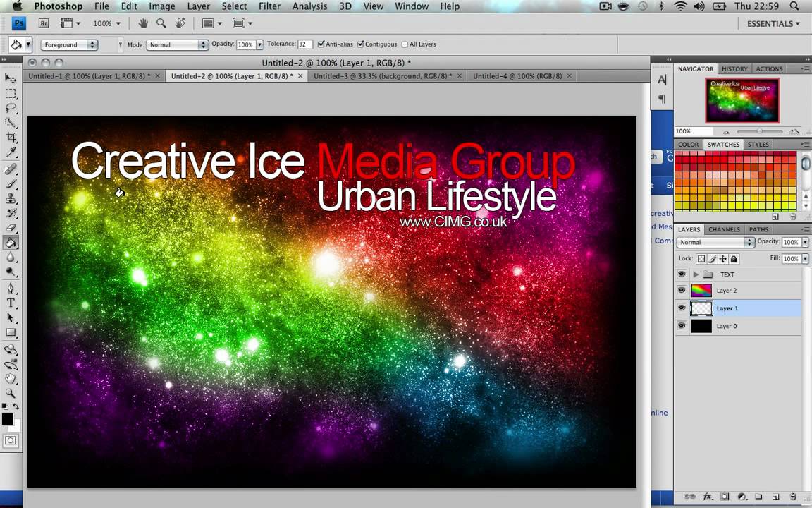Screen dimensions: 812x508
Task: Click the Delete layer trash icon
Action: 794,497
